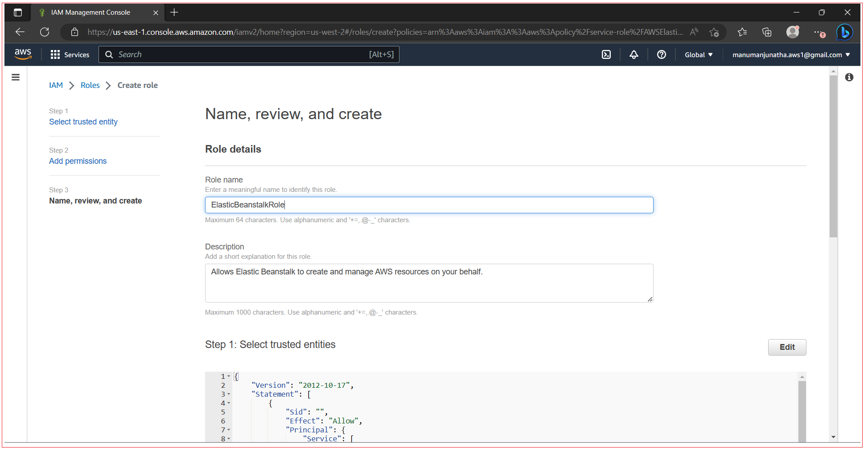Open browser Collections icon
The height and width of the screenshot is (452, 868).
pyautogui.click(x=767, y=32)
